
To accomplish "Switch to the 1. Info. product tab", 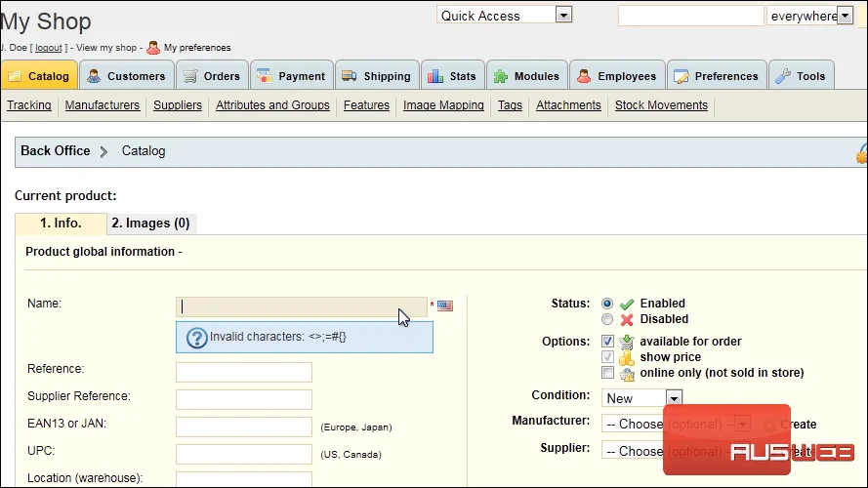I will pyautogui.click(x=61, y=224).
